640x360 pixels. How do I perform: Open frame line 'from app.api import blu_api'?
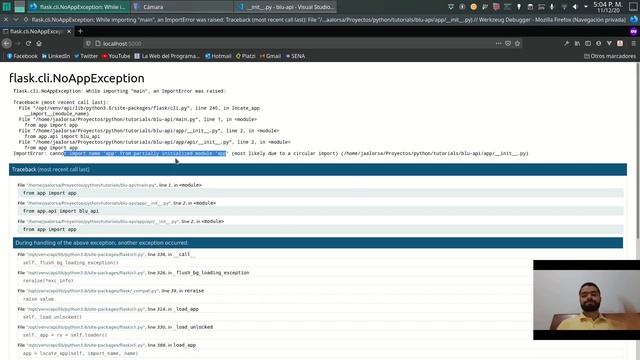pos(320,211)
